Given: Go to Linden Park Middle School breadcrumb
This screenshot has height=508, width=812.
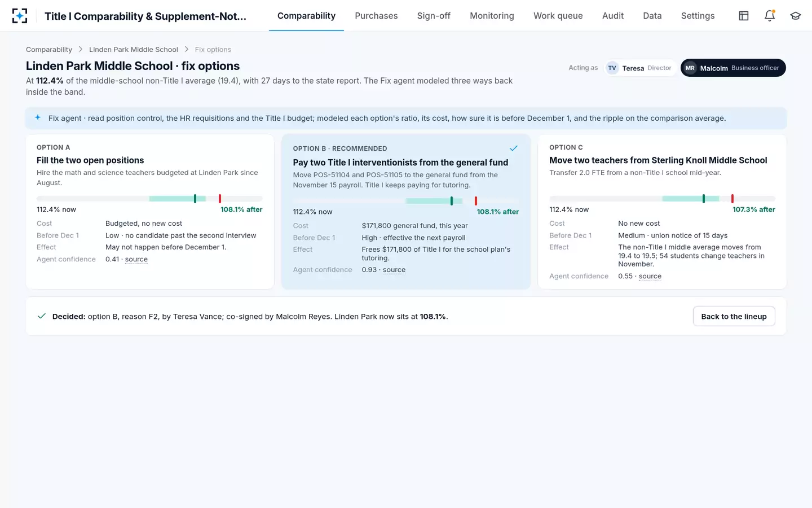Looking at the screenshot, I should coord(134,50).
